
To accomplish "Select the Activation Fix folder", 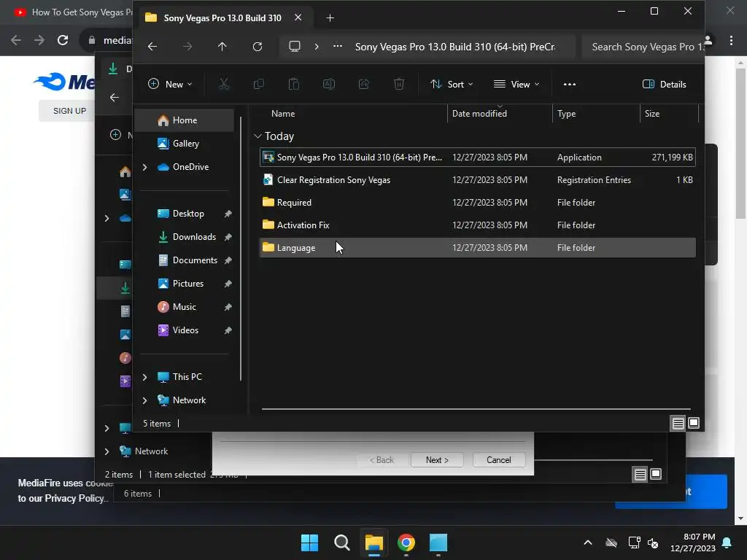I will point(477,225).
